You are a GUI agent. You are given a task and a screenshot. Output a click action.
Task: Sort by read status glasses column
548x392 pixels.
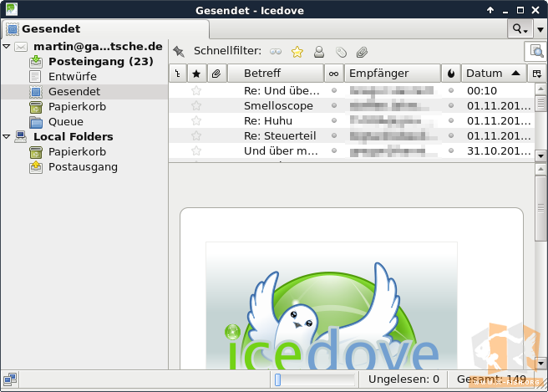pos(334,73)
